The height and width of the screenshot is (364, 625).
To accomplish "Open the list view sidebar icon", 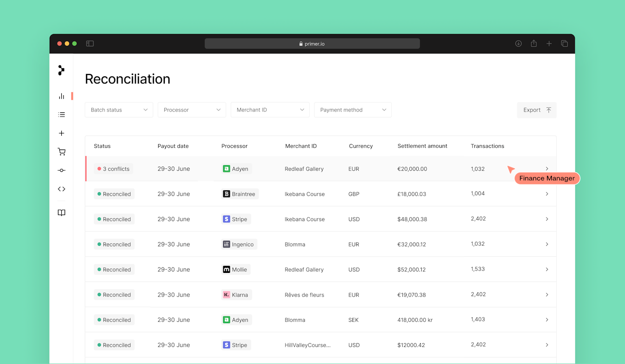I will click(61, 114).
